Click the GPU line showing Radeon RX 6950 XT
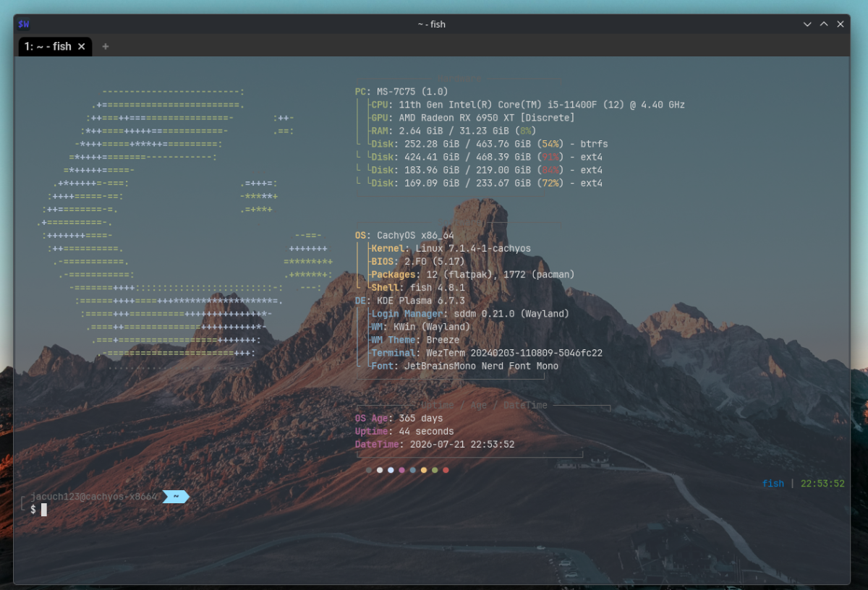Image resolution: width=868 pixels, height=590 pixels. 473,118
